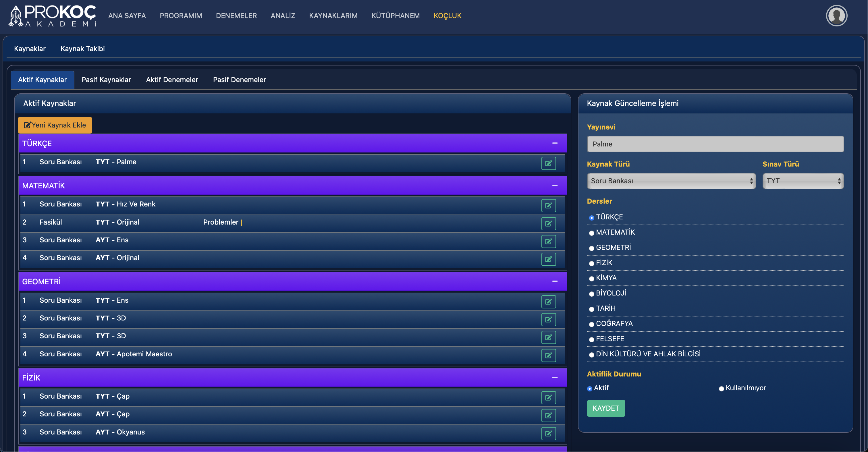
Task: Edit the Fasikül TYT Orijinal Problemler row
Action: tap(548, 223)
